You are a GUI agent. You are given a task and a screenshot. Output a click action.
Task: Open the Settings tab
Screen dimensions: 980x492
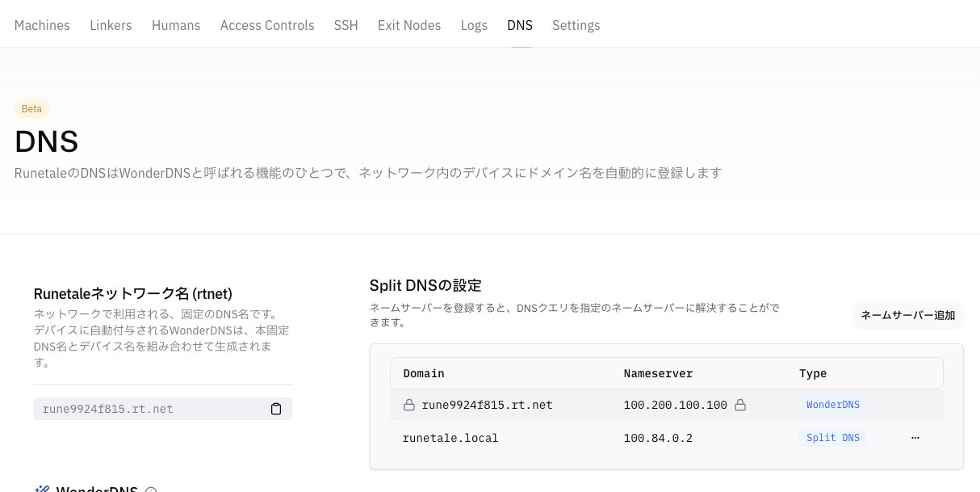pyautogui.click(x=576, y=25)
